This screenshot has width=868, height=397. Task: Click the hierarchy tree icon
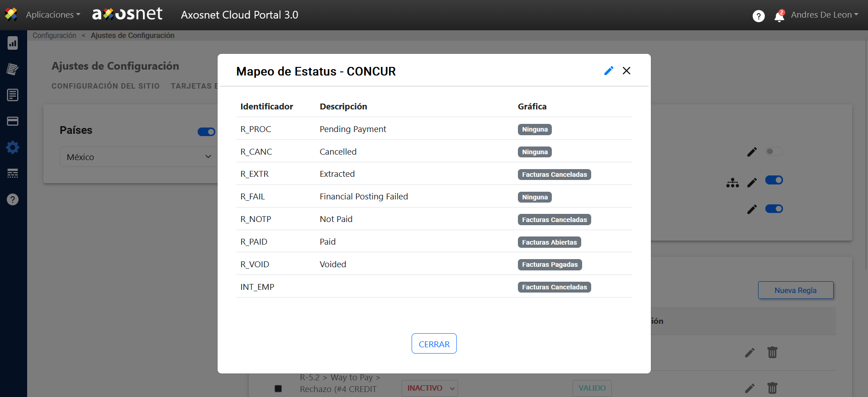click(732, 183)
